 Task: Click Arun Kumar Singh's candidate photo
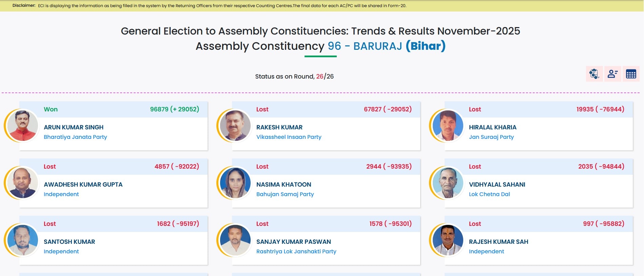[x=23, y=126]
